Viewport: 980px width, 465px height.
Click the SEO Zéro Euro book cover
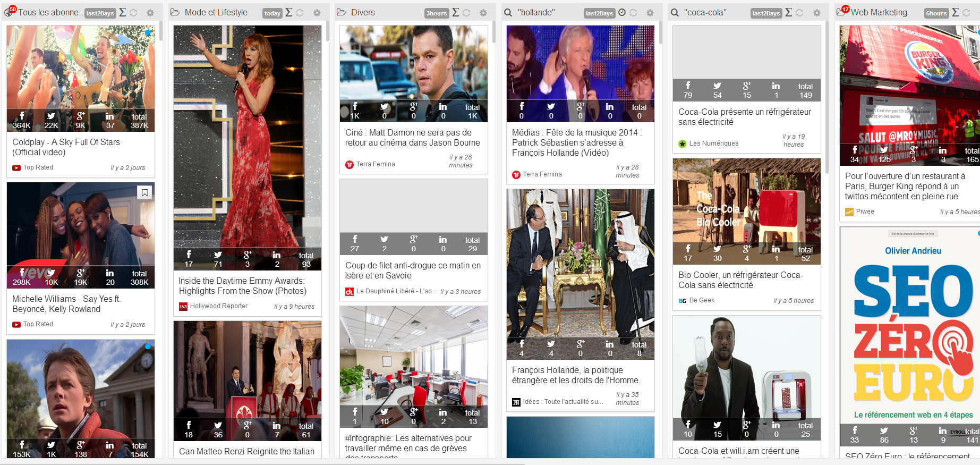click(x=910, y=336)
